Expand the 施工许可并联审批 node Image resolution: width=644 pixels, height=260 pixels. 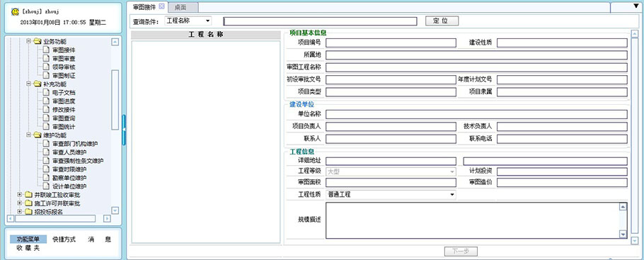coord(20,203)
